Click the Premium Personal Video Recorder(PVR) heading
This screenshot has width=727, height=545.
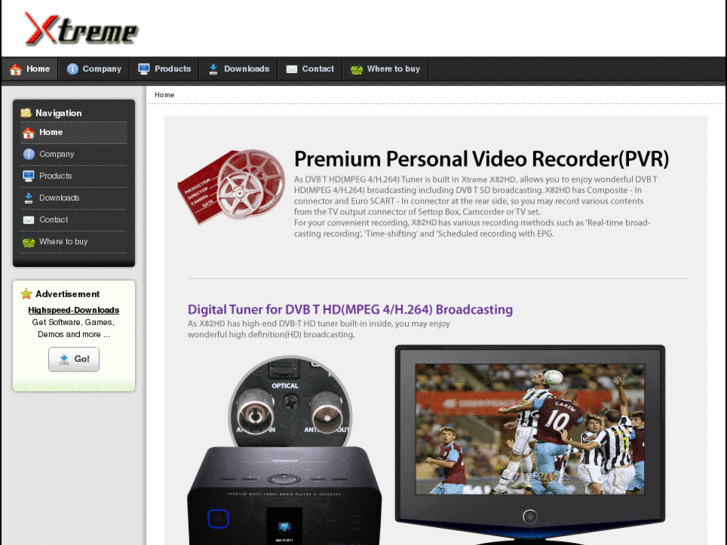coord(481,159)
